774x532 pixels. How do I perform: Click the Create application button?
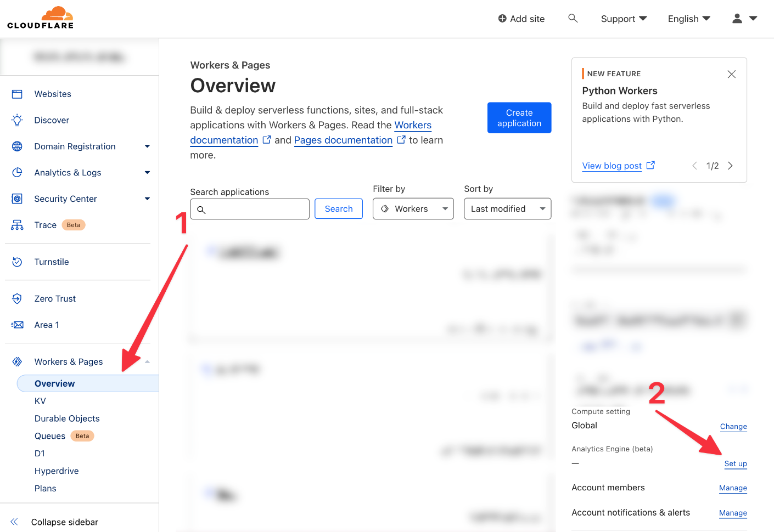coord(519,118)
